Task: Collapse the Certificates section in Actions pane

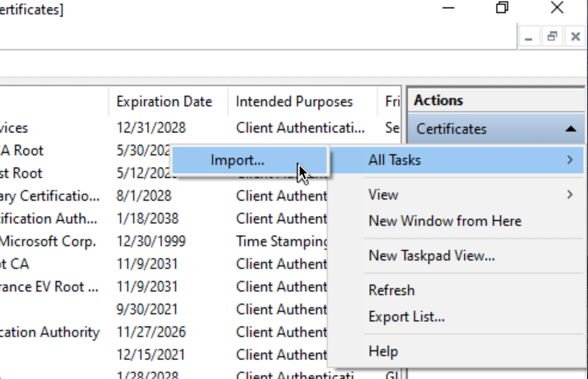Action: (x=571, y=129)
